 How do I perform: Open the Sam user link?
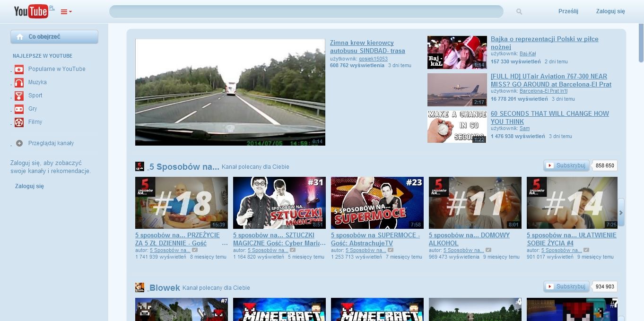pos(524,129)
